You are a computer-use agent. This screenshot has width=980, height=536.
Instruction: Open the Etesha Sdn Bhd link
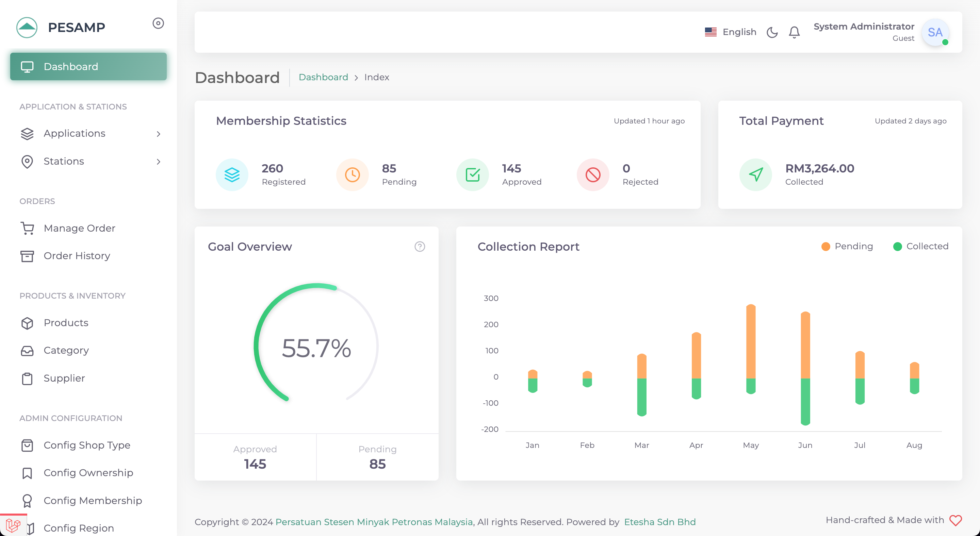coord(660,522)
